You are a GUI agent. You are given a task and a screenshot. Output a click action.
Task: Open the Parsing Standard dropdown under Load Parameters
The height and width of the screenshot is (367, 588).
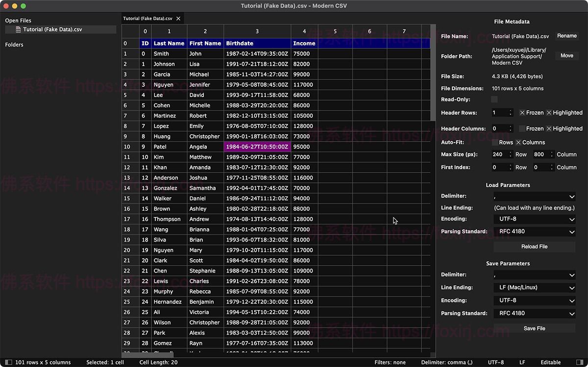coord(534,231)
